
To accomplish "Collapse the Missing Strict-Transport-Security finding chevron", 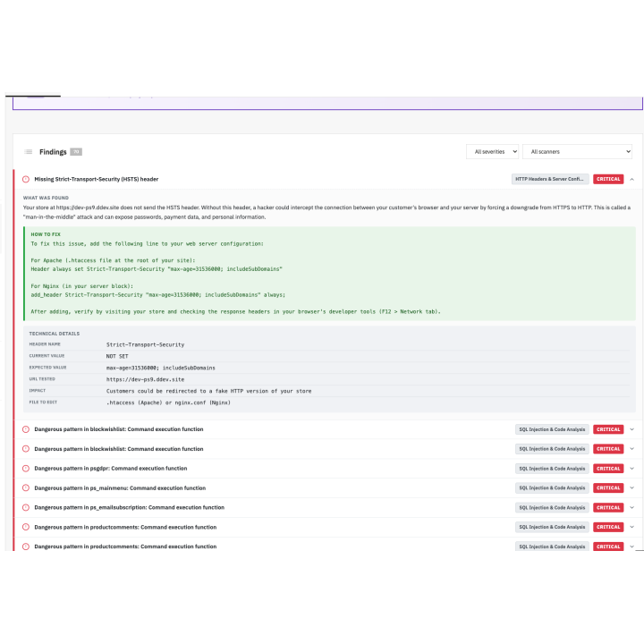I will [631, 179].
